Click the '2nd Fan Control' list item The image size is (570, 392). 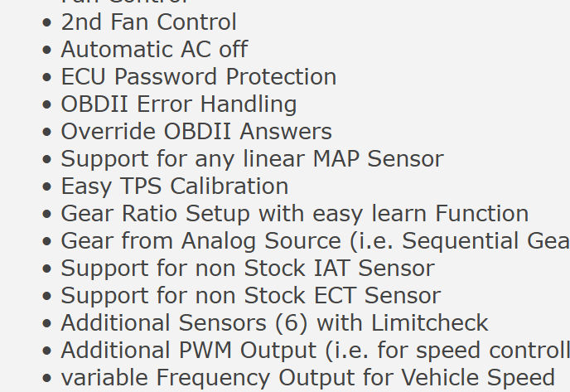(148, 22)
